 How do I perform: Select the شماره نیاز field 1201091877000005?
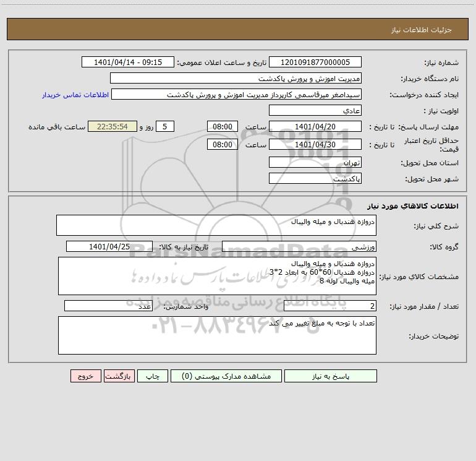[x=315, y=62]
